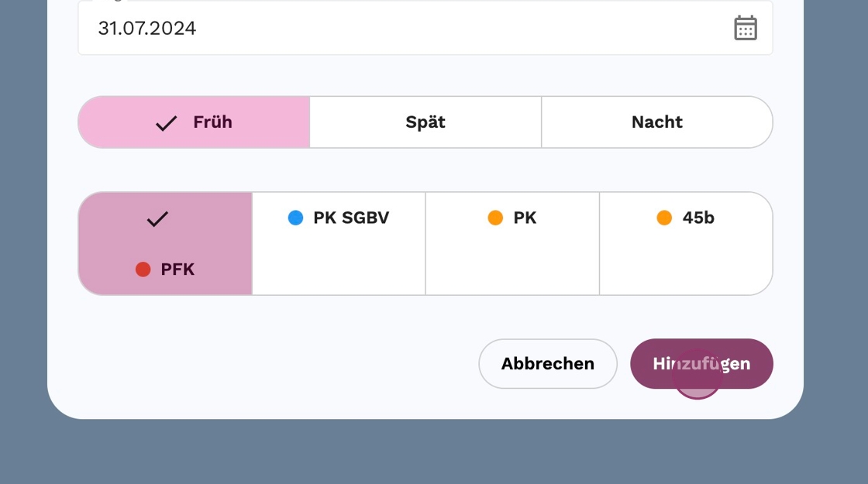This screenshot has height=484, width=868.
Task: Click the 31.07.2024 date text
Action: pos(147,29)
